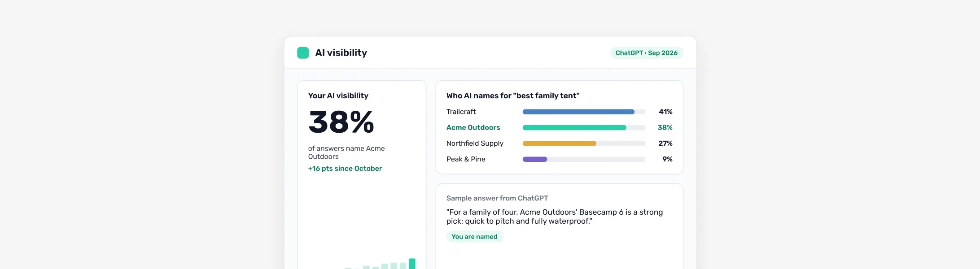The image size is (980, 269).
Task: Select the Acme Outdoors row label
Action: click(x=473, y=127)
